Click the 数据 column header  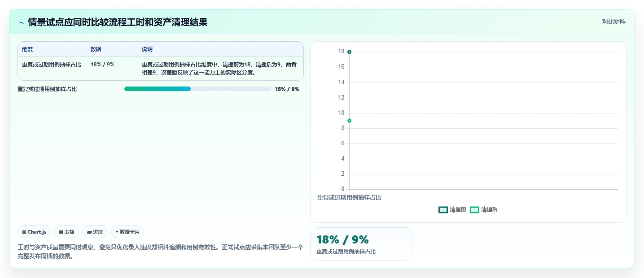click(96, 49)
